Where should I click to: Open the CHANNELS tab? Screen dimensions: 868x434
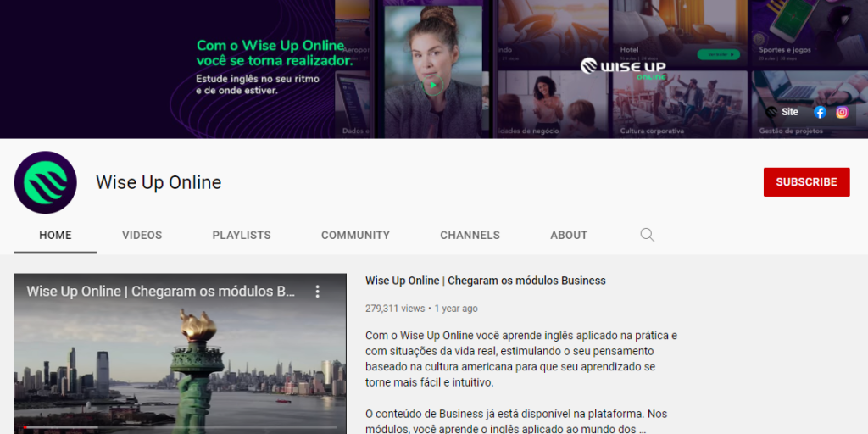470,236
